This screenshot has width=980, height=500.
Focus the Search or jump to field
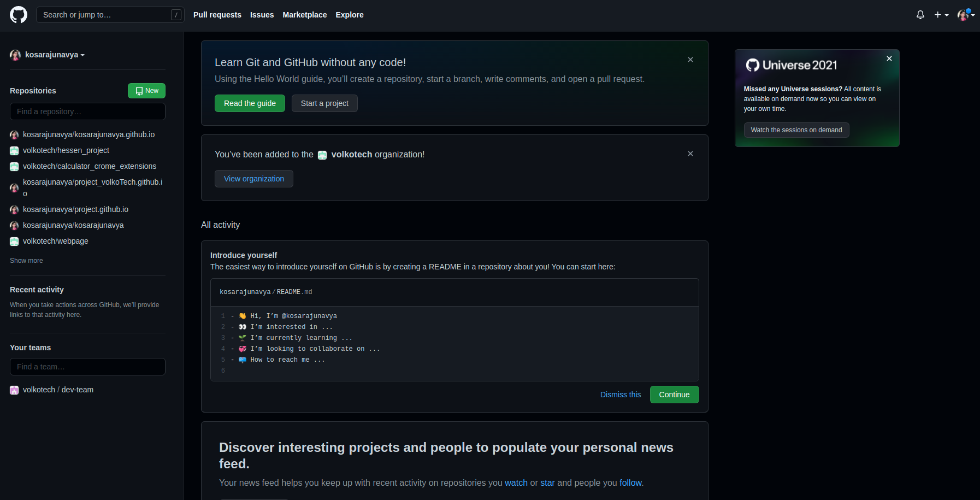click(x=110, y=15)
